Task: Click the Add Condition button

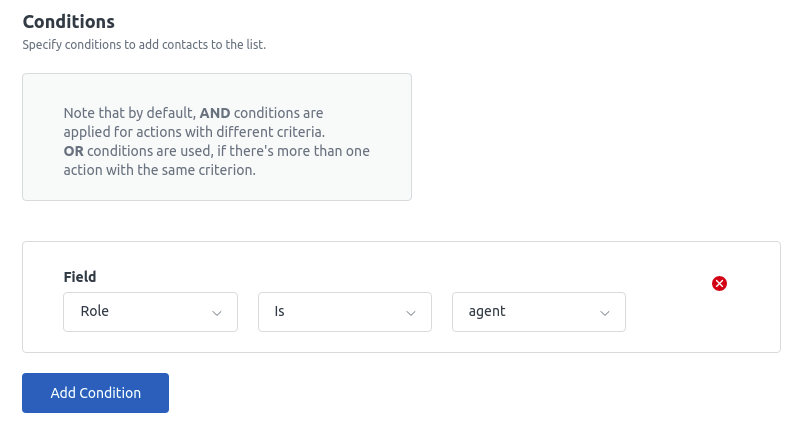Action: click(x=95, y=393)
